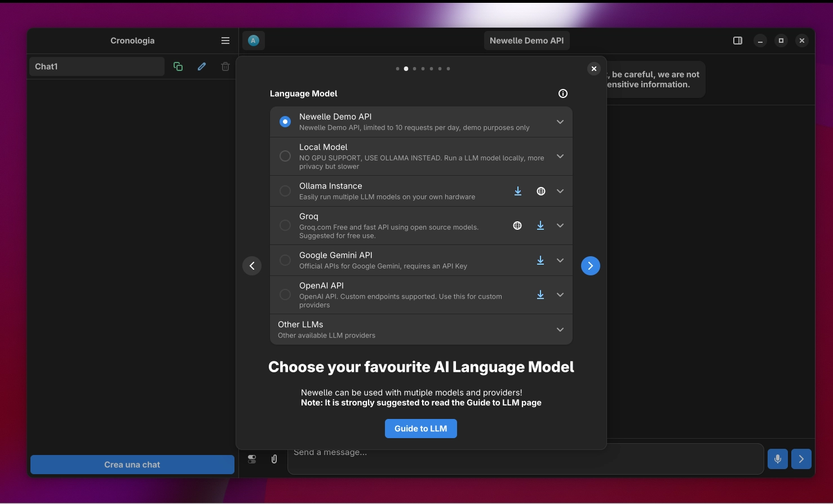
Task: Select Groq radio button
Action: pyautogui.click(x=285, y=225)
